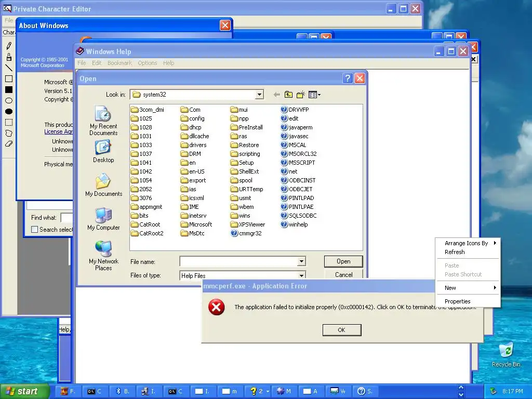Open the File menu in Windows Help

[82, 63]
